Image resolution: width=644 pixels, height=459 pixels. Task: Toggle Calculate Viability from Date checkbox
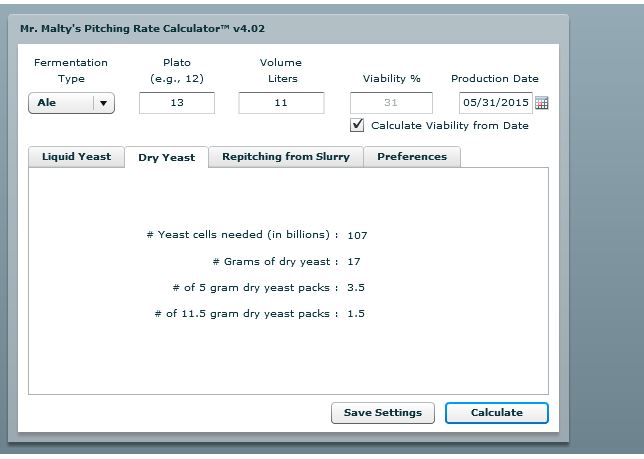coord(357,125)
